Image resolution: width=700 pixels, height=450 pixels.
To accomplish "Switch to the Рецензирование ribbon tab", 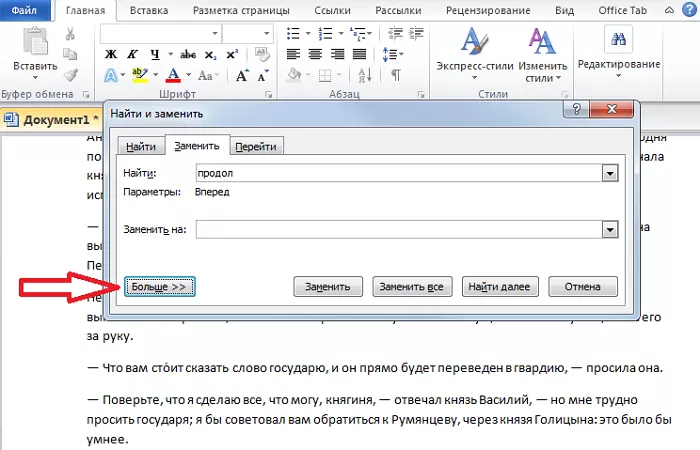I will click(488, 10).
